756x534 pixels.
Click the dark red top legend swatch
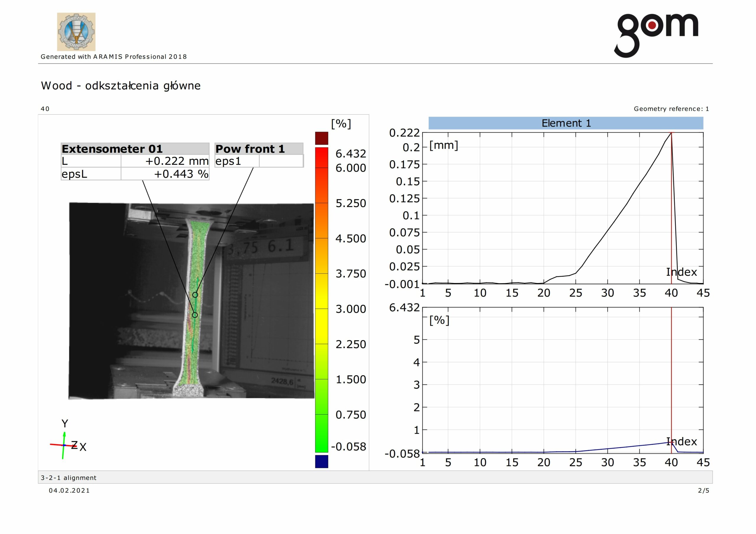pos(322,138)
